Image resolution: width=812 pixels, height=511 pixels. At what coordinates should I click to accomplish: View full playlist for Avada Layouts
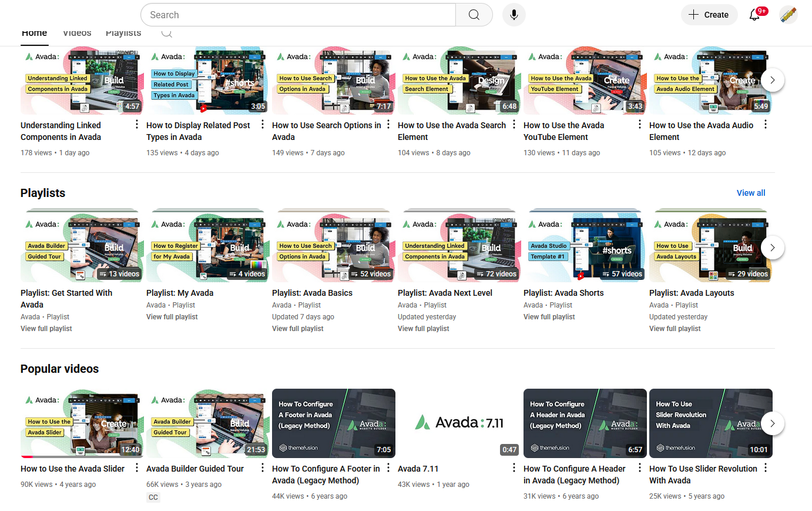(x=675, y=329)
